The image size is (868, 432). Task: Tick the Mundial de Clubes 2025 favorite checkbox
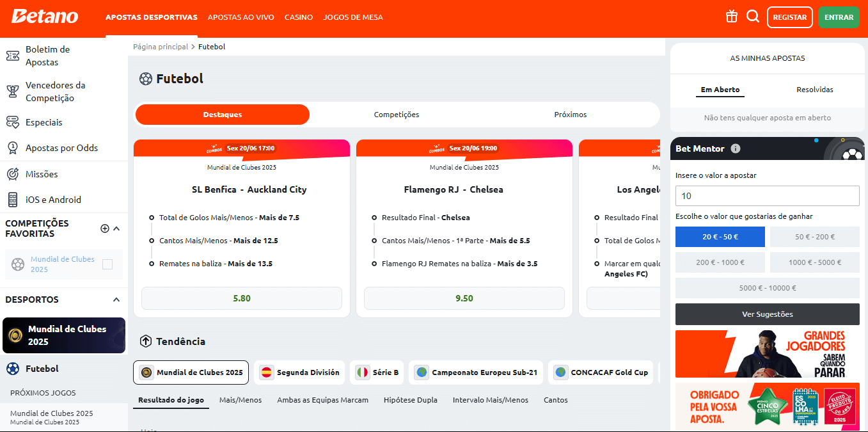point(107,264)
